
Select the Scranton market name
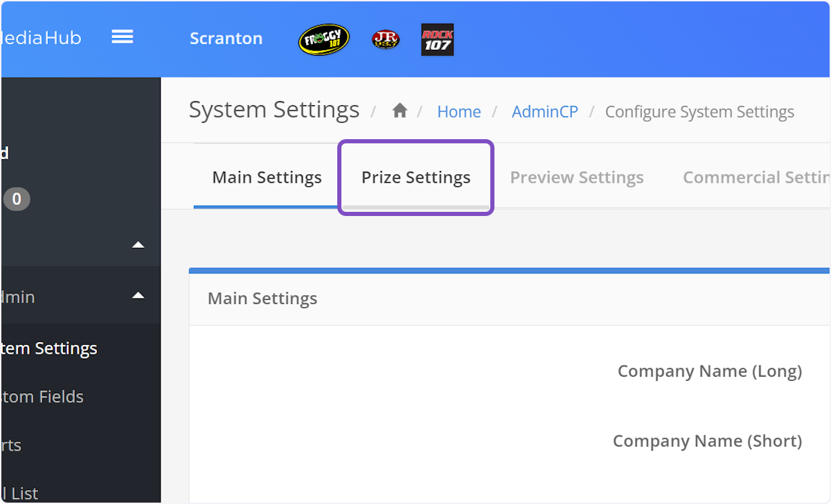tap(226, 39)
